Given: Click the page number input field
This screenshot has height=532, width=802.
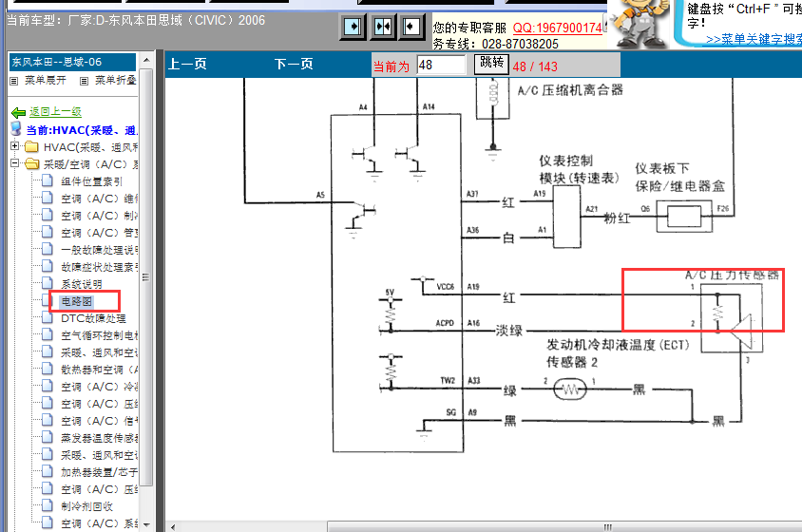Looking at the screenshot, I should click(x=441, y=65).
